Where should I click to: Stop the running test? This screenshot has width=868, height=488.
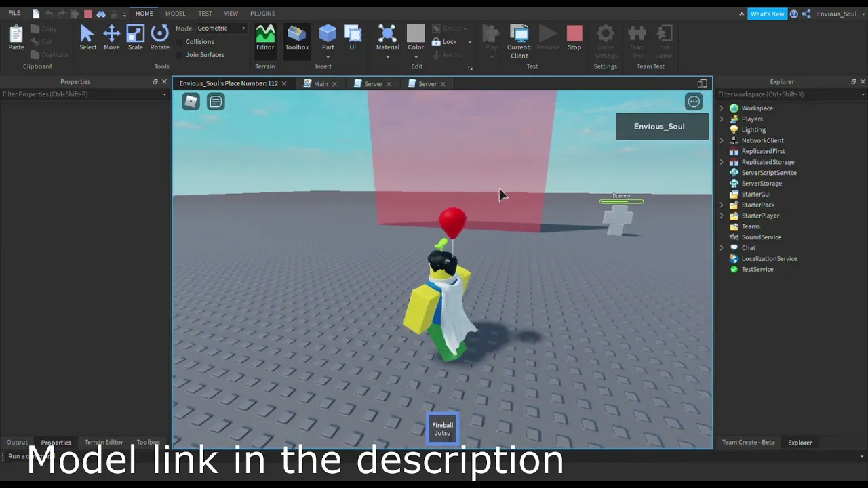(x=574, y=37)
